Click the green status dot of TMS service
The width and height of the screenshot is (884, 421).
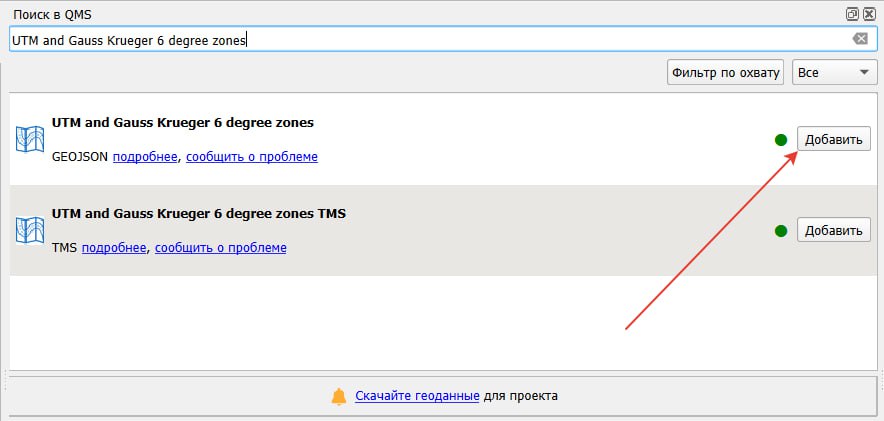click(x=781, y=231)
